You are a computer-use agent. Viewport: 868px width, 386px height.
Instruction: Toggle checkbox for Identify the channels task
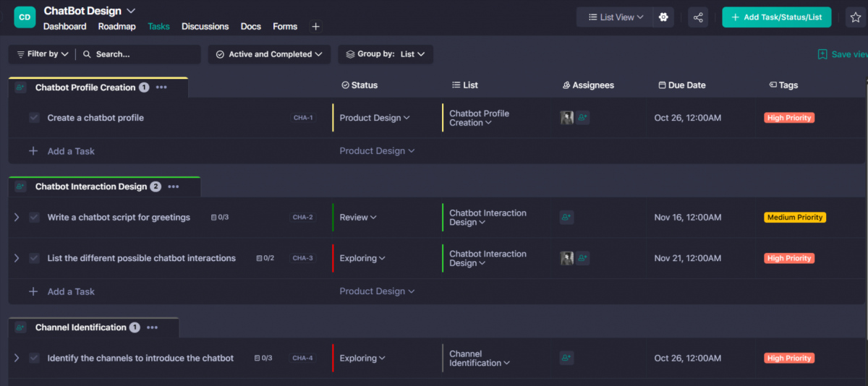coord(34,358)
